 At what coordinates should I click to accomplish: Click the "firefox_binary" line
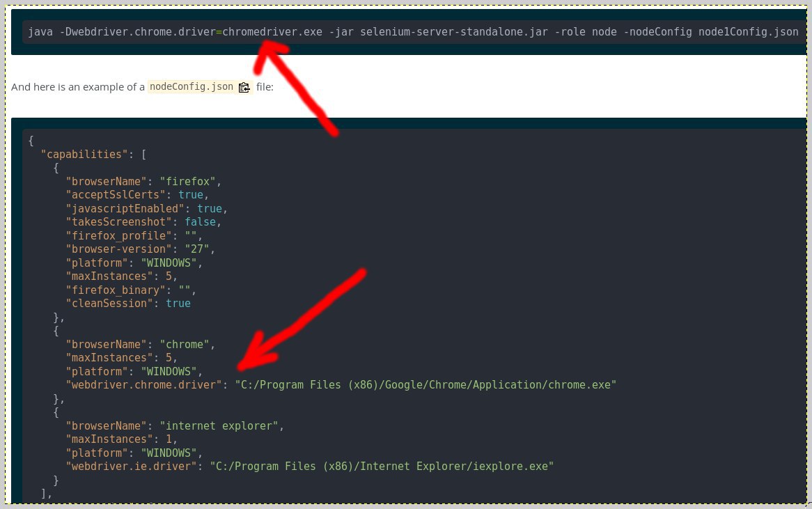pos(131,290)
